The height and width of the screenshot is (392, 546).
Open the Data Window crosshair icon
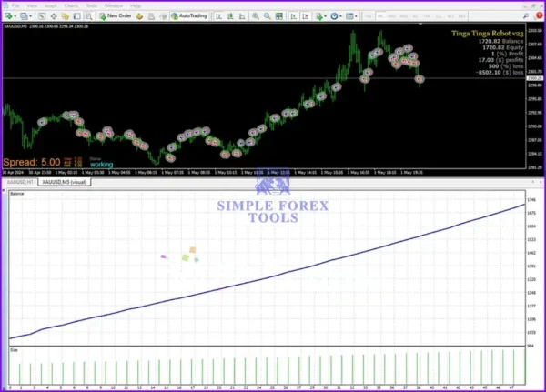(54, 16)
